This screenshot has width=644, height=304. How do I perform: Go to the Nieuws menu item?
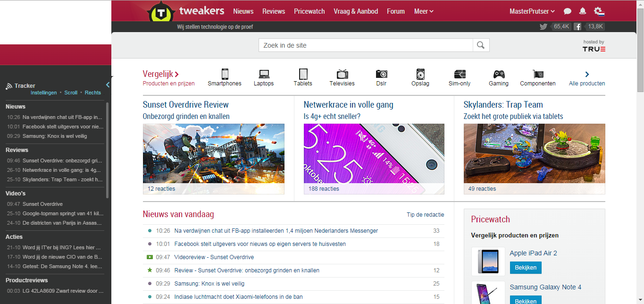243,11
